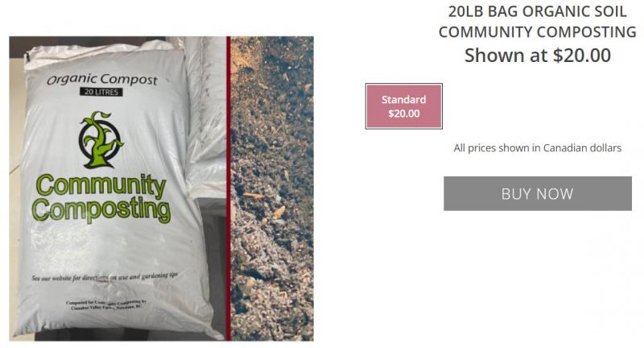Viewport: 644px width, 348px height.
Task: Click the word 'Standard' in pink box
Action: tap(404, 99)
